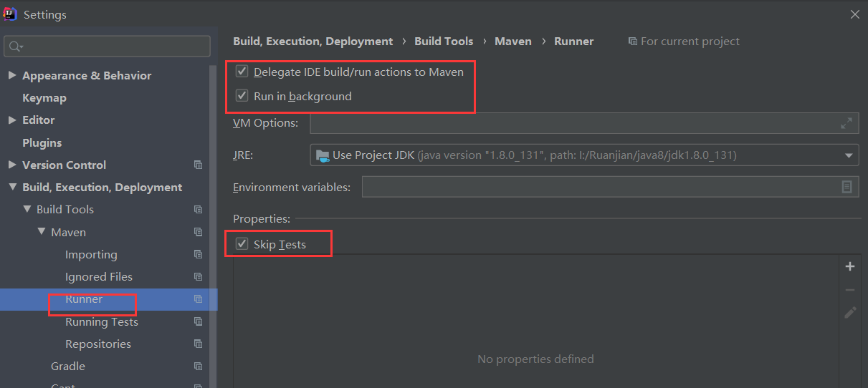Screen dimensions: 868x388
Task: Focus the VM Options input field
Action: coord(584,123)
